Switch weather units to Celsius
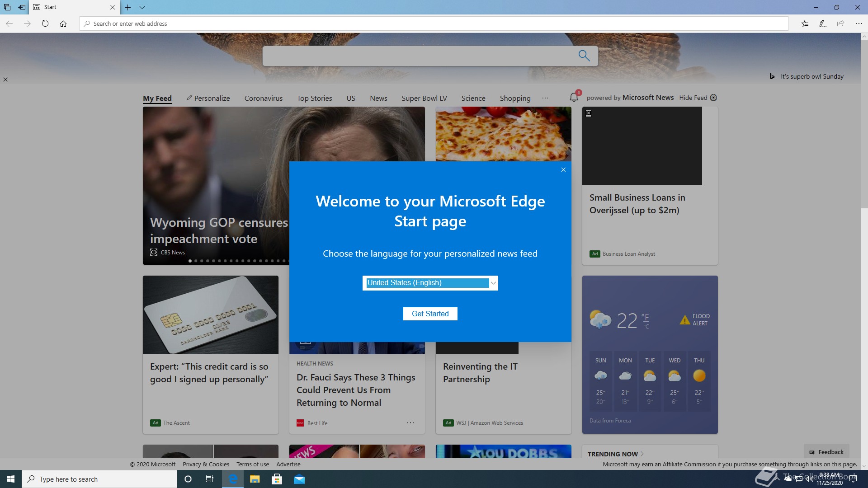The width and height of the screenshot is (868, 488). (646, 326)
